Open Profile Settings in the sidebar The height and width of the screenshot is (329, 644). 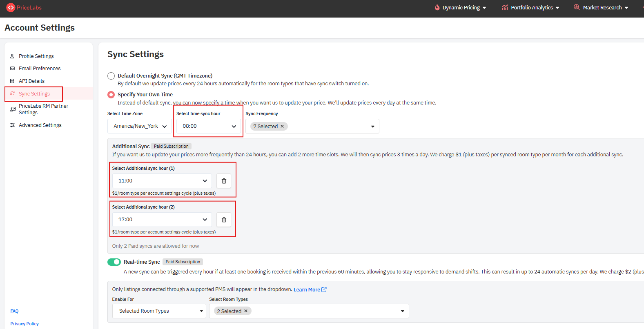36,56
